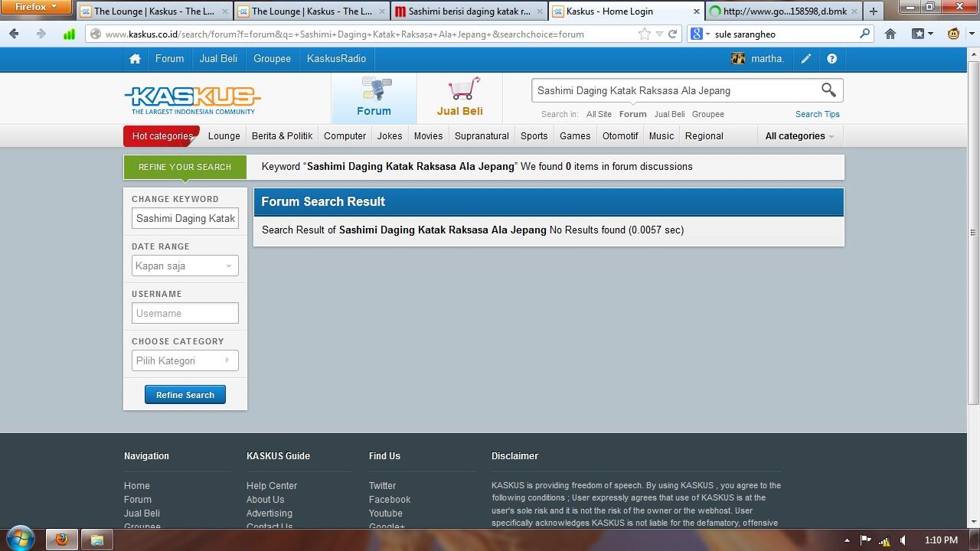Click the volume speaker tray icon

[x=903, y=540]
